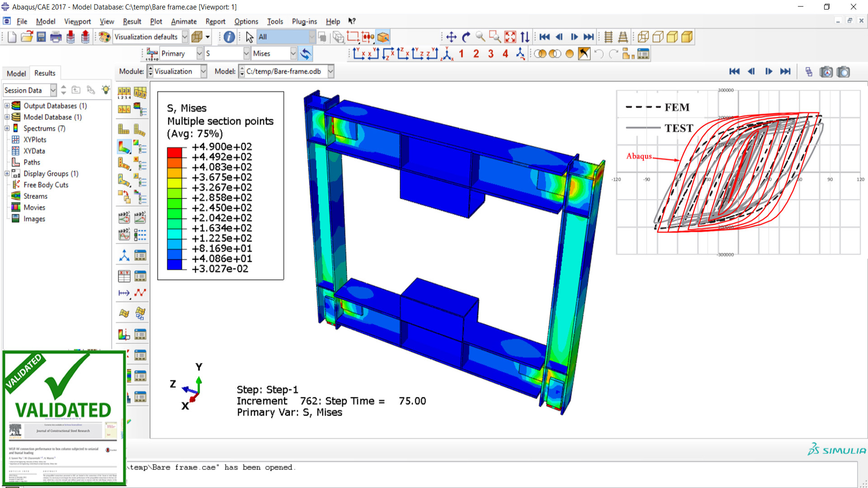Select the filled render style cube
This screenshot has width=868, height=488.
pyautogui.click(x=672, y=37)
